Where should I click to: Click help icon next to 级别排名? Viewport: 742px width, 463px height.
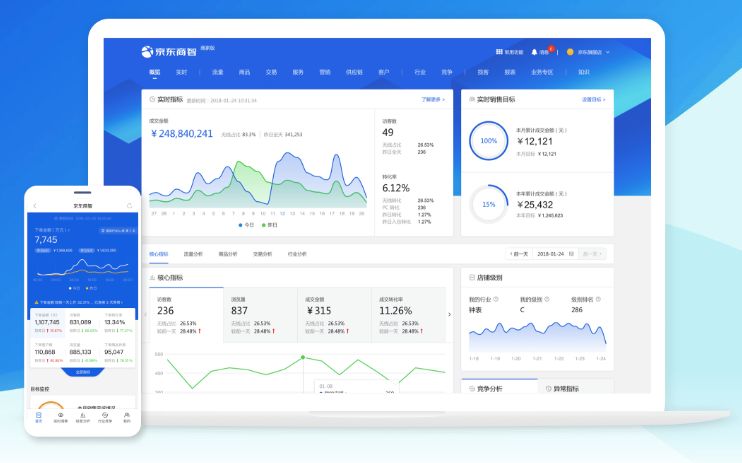[598, 299]
